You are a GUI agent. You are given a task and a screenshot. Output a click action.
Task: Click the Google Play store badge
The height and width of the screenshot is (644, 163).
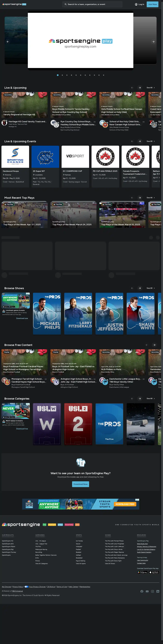coord(142,572)
